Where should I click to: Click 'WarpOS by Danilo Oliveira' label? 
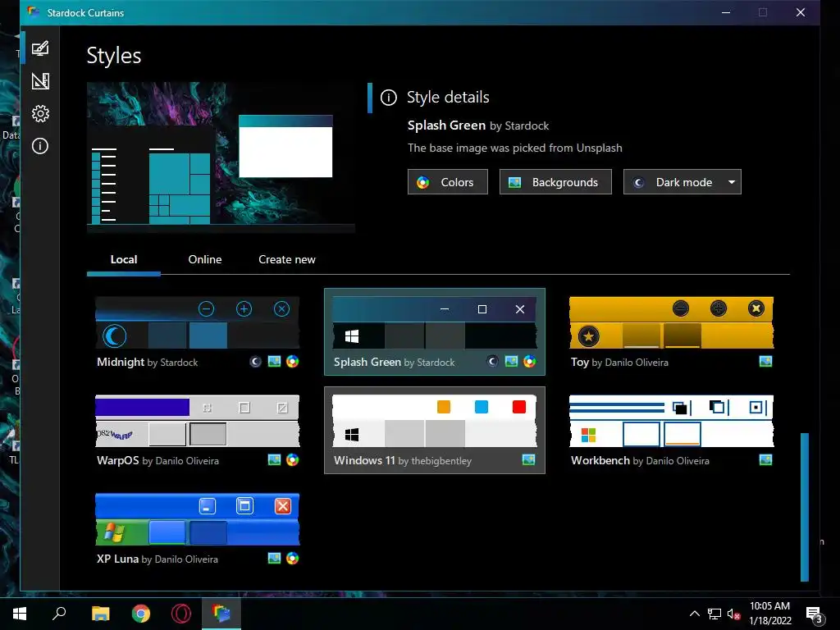point(157,461)
